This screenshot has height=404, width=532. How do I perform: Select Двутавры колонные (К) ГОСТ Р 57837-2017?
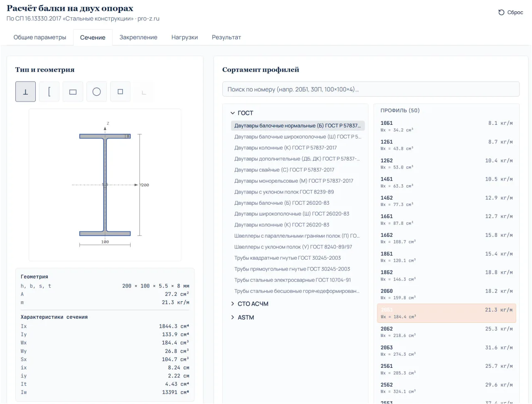[x=298, y=148]
